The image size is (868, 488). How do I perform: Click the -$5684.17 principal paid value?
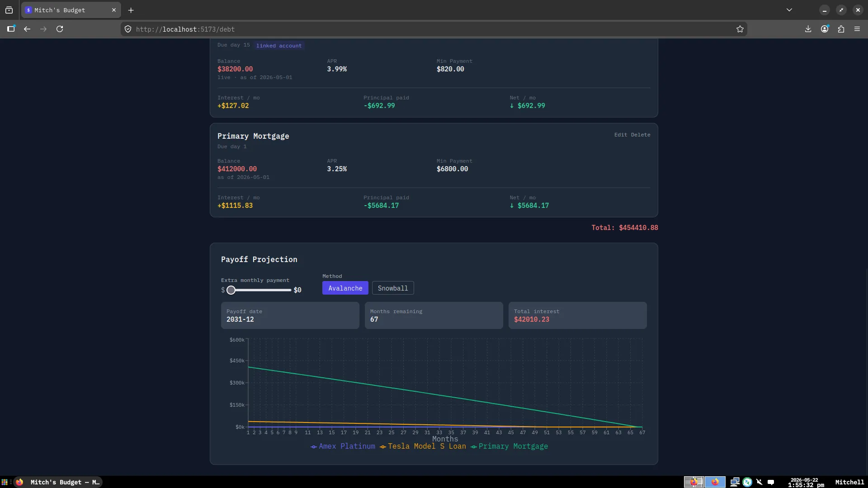(x=381, y=206)
